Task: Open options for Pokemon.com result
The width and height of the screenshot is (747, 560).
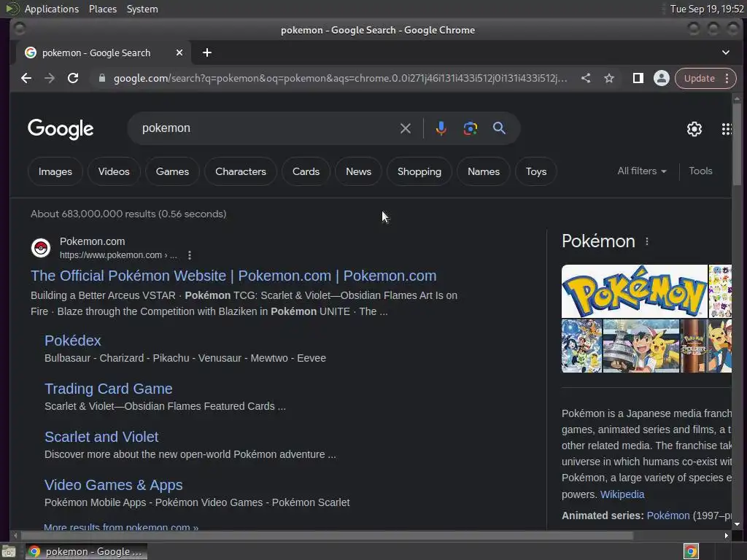Action: (x=190, y=255)
